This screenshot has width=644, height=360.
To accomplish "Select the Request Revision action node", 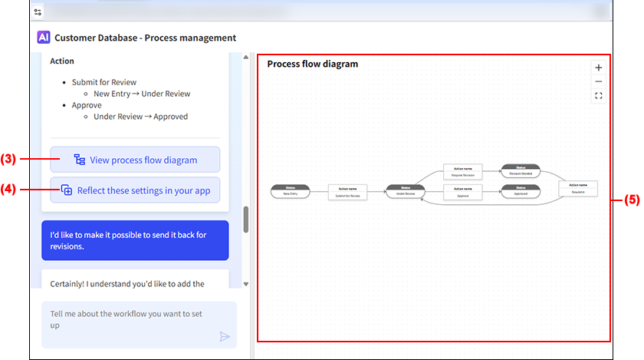I will (x=462, y=171).
